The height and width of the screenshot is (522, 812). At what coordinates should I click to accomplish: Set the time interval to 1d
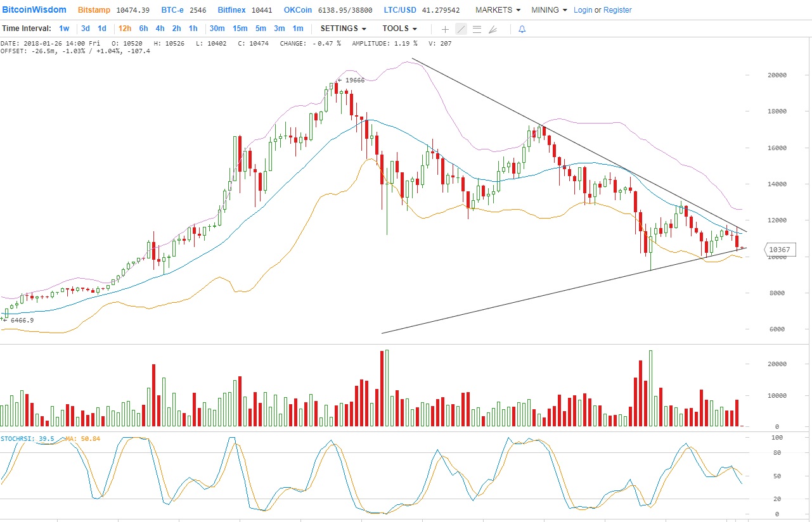coord(102,29)
